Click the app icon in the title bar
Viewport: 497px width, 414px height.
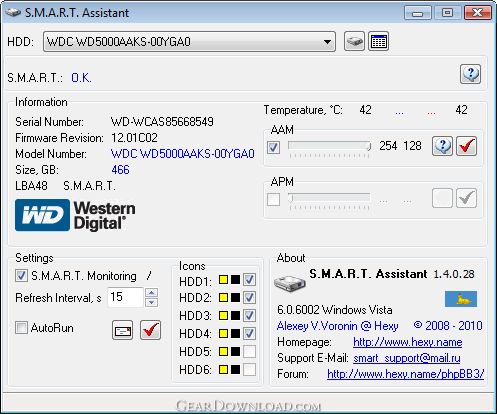(13, 13)
